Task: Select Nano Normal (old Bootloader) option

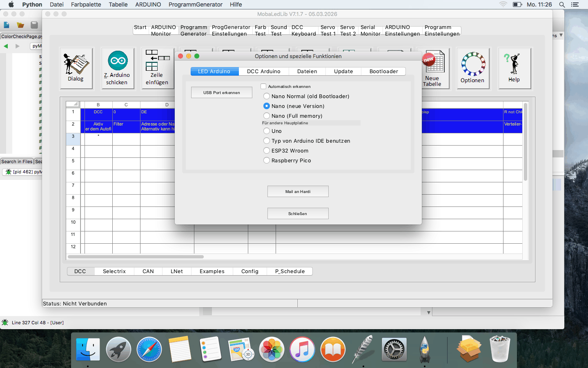Action: (267, 96)
